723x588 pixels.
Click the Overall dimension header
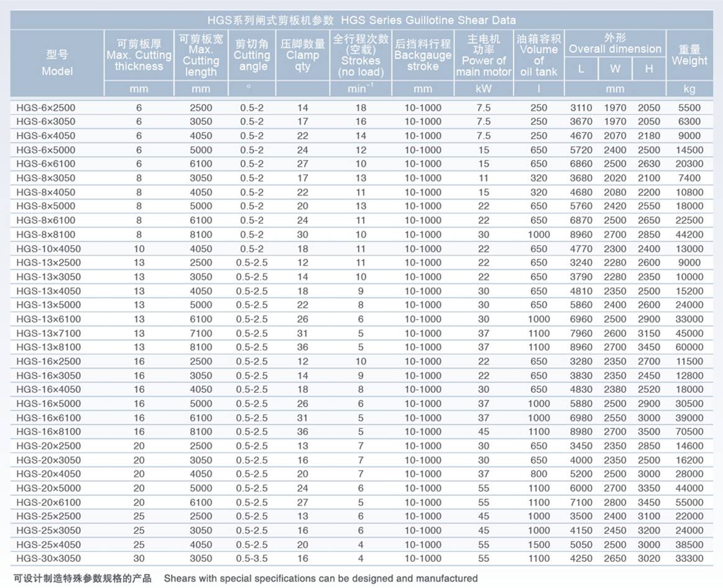coord(615,44)
